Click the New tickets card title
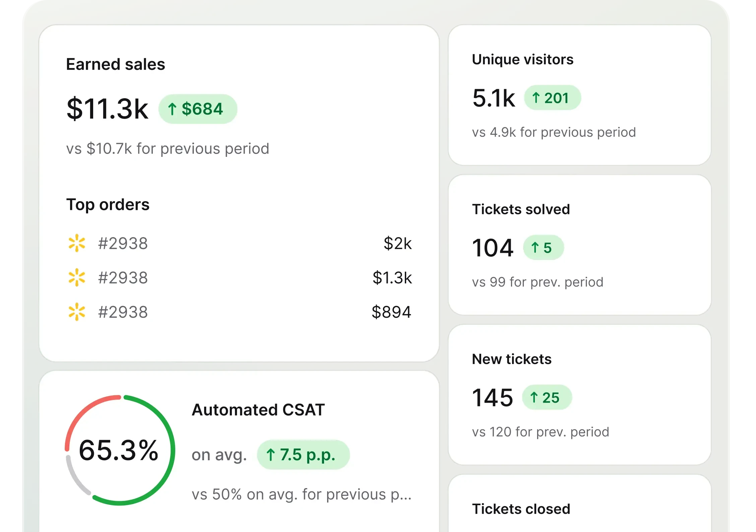 [512, 359]
